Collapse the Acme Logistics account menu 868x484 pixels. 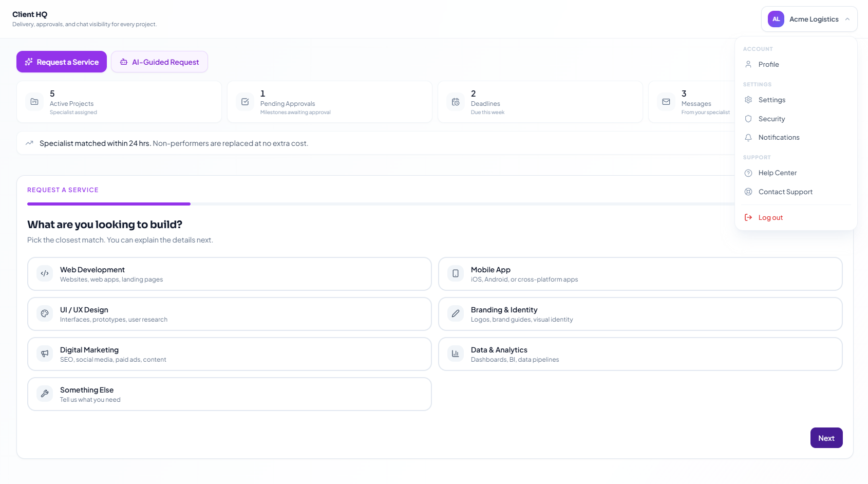(x=808, y=19)
